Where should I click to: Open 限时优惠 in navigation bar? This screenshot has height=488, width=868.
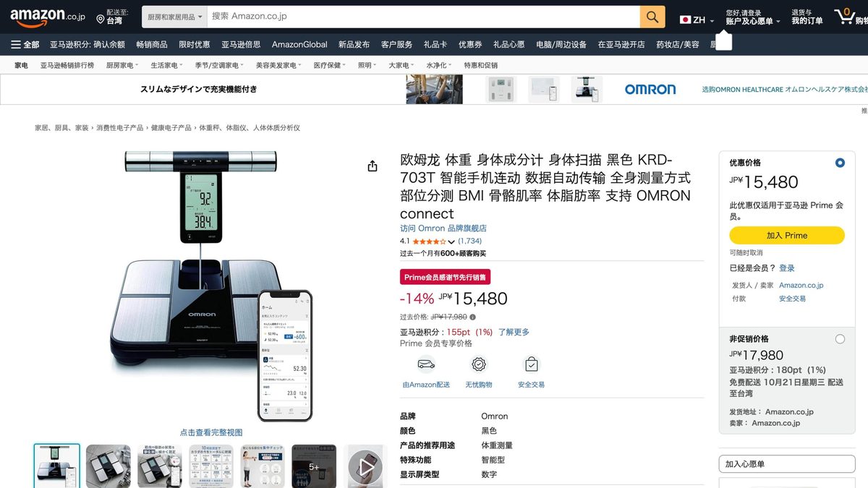(195, 44)
